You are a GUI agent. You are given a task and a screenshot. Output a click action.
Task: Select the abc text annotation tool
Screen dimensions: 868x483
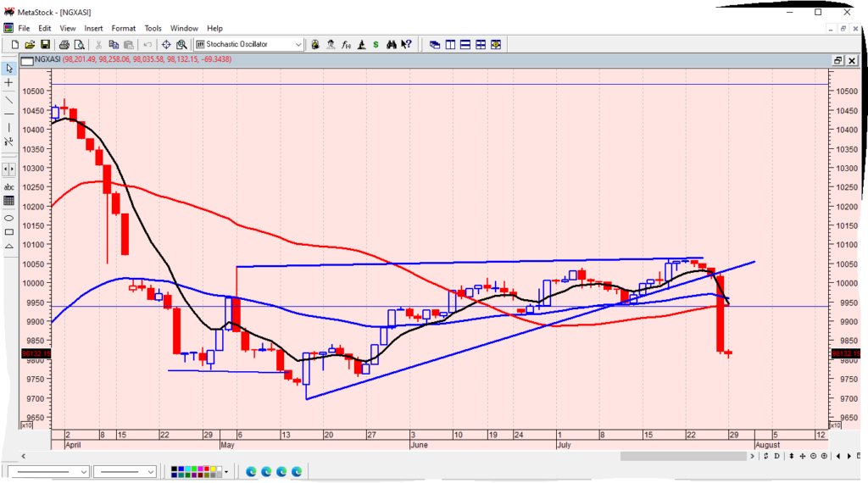coord(9,186)
